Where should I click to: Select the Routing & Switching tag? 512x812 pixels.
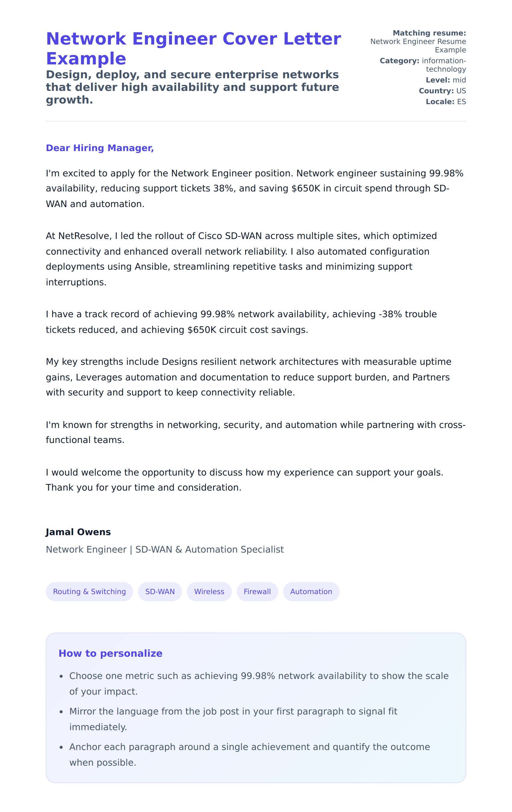pyautogui.click(x=89, y=591)
